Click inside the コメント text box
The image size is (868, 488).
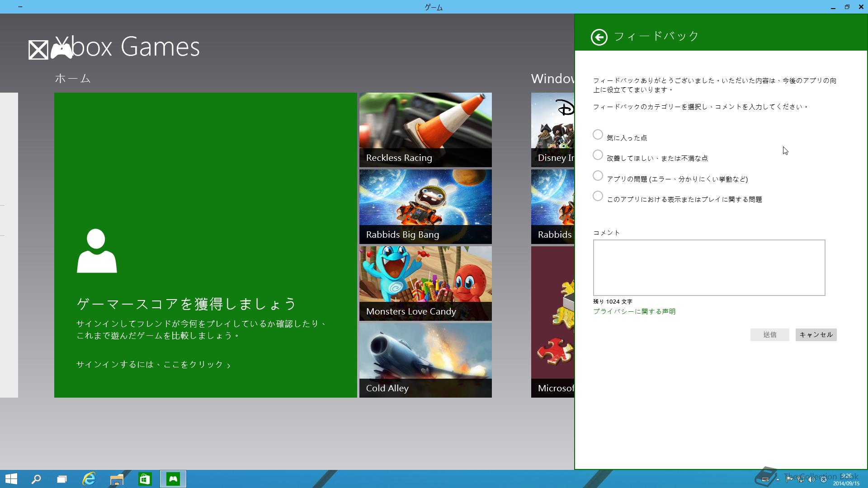click(x=709, y=267)
